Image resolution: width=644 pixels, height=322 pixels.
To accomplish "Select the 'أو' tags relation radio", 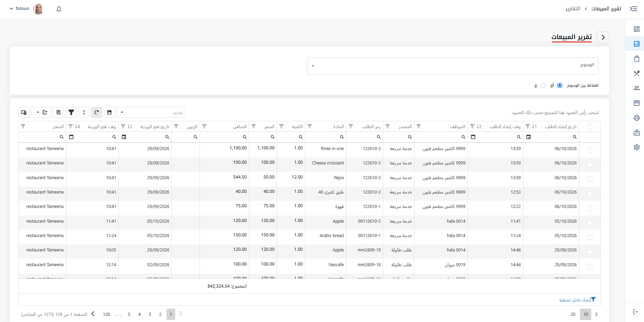I will (x=560, y=85).
